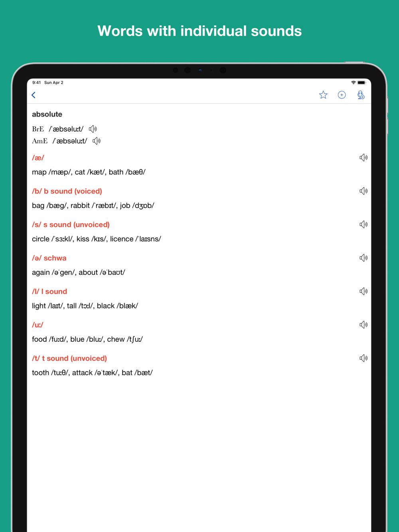
Task: Open the voice recording microphone icon
Action: click(361, 95)
